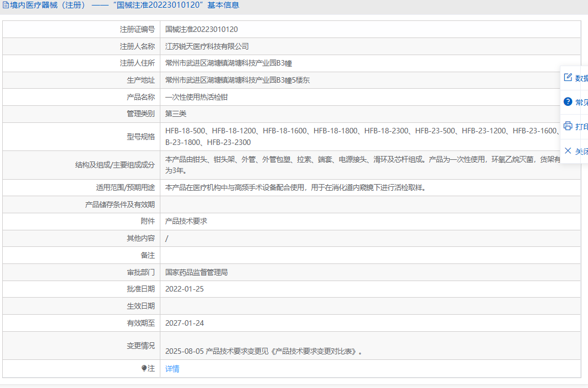Image resolution: width=588 pixels, height=388 pixels.
Task: Click registration number 国械注准20223010120 in the table
Action: click(x=202, y=29)
